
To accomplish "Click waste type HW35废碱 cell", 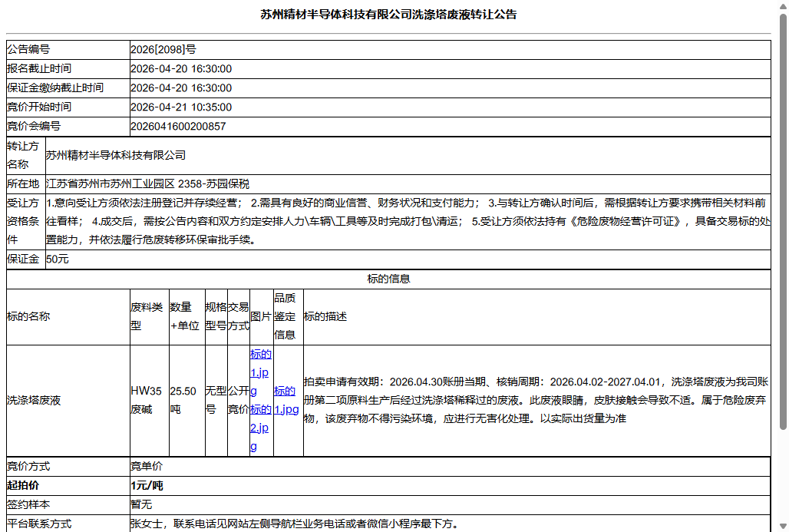I will [150, 401].
